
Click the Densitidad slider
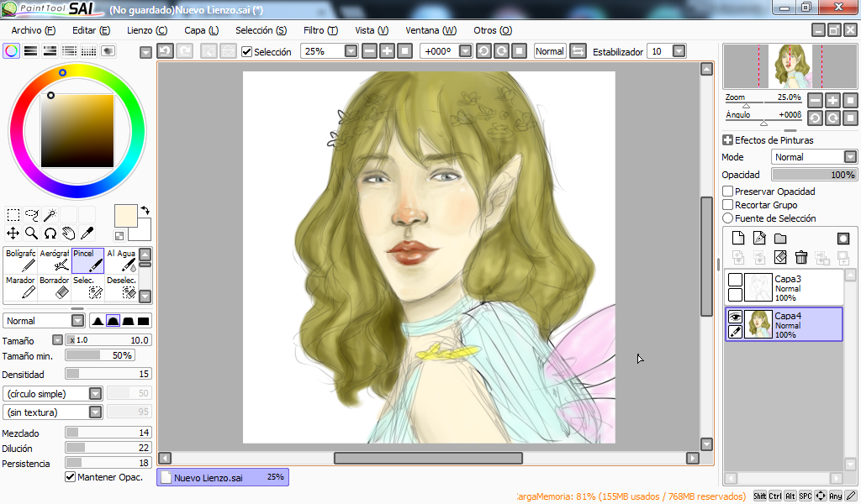[108, 374]
